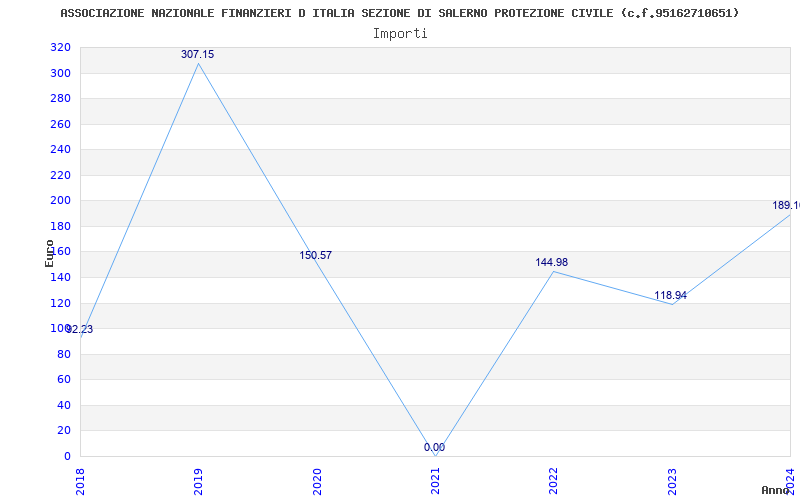This screenshot has width=800, height=500.
Task: Click the 180 y-axis tick label
Action: (60, 226)
